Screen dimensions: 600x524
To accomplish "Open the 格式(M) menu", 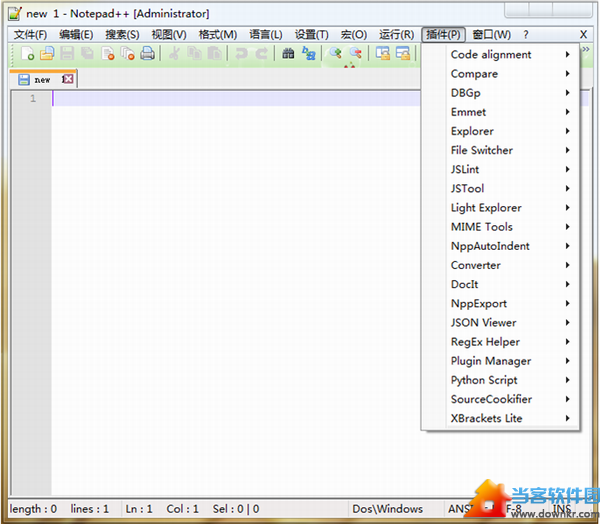I will tap(218, 35).
